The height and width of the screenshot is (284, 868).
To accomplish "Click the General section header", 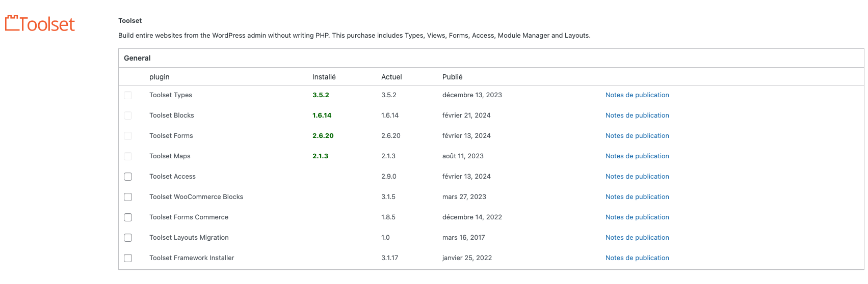I will point(137,58).
